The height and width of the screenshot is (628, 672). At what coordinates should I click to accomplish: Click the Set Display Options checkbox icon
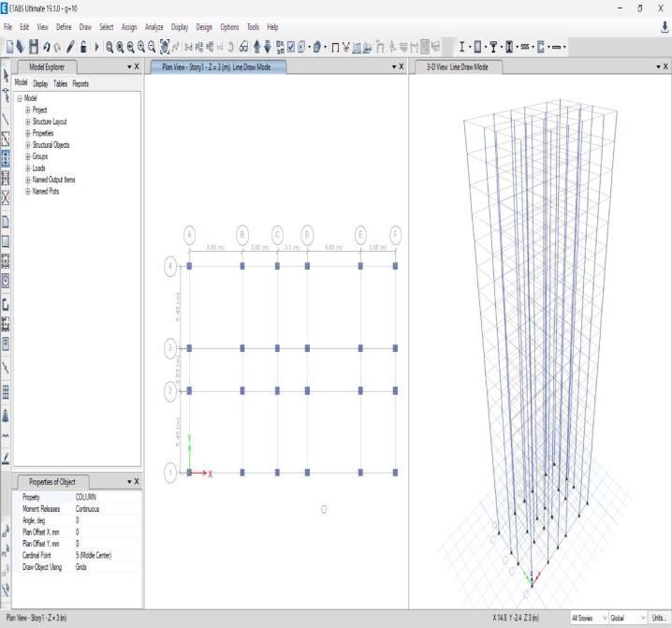[x=291, y=46]
